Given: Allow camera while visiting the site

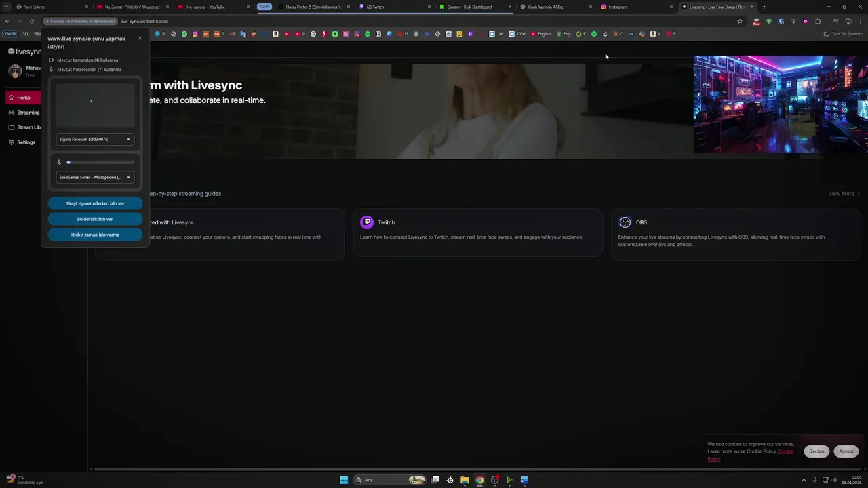Looking at the screenshot, I should pyautogui.click(x=95, y=203).
